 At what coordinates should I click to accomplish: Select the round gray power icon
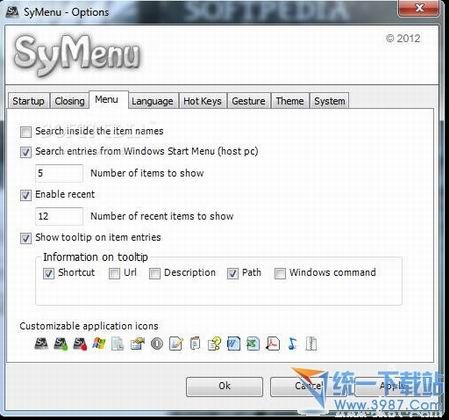(157, 344)
